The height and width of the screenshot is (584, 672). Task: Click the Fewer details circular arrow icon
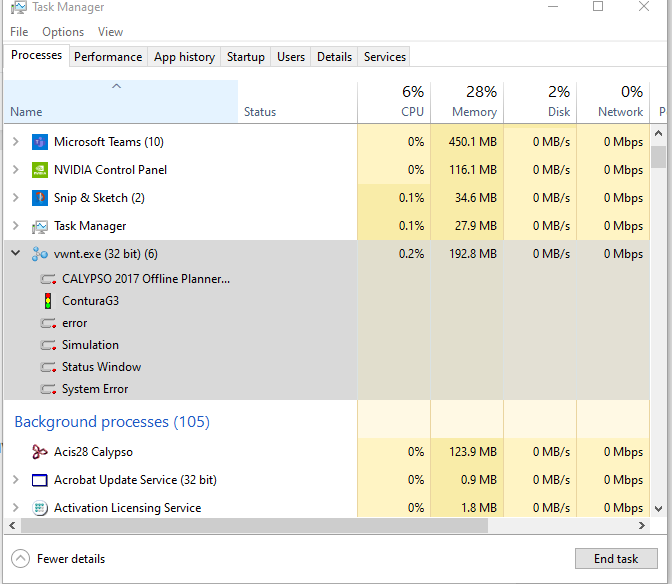[x=21, y=559]
